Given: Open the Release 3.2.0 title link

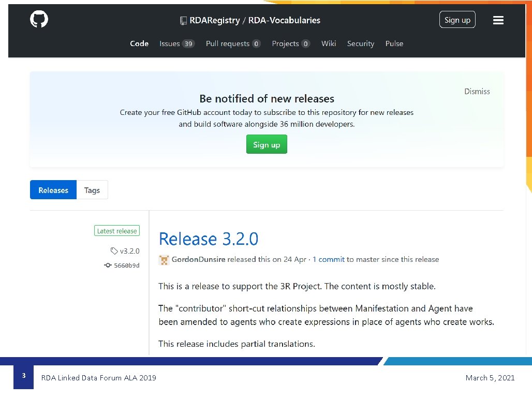Looking at the screenshot, I should pos(209,239).
